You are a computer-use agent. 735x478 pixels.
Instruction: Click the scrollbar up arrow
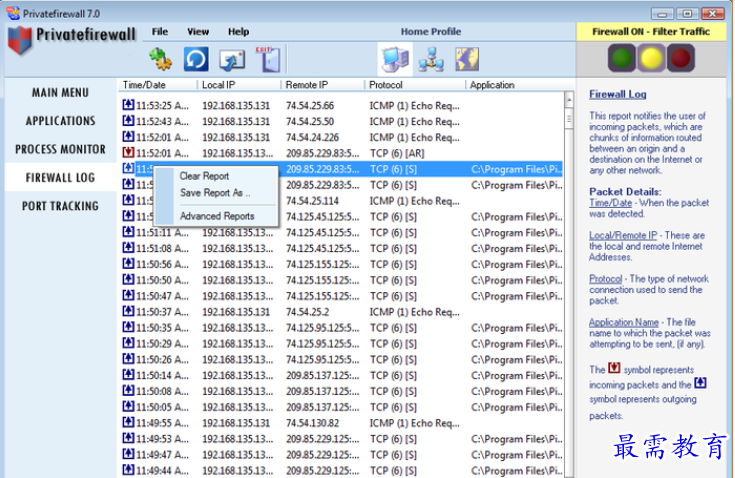(569, 99)
